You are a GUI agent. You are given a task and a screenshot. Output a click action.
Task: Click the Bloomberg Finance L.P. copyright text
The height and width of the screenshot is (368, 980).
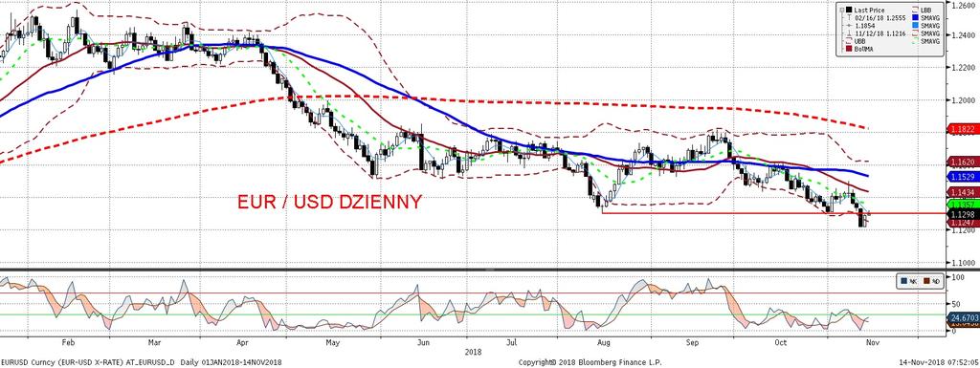point(590,361)
